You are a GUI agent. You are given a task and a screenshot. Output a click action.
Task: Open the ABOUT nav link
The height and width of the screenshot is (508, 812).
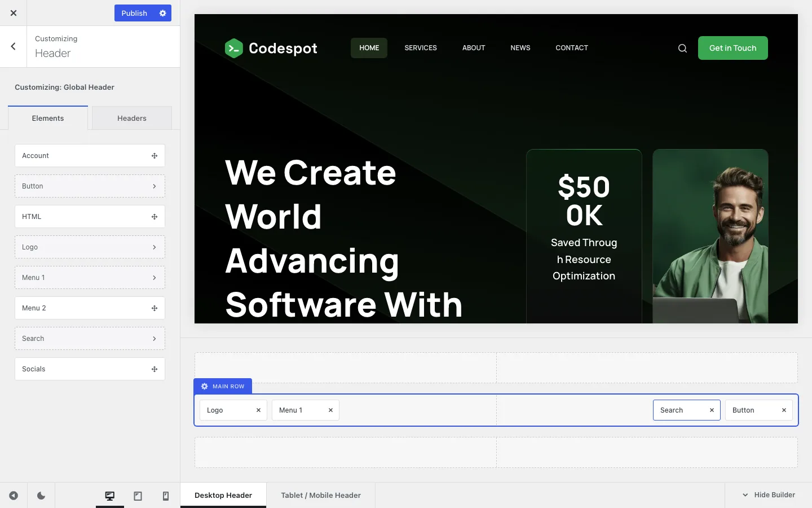pos(474,48)
